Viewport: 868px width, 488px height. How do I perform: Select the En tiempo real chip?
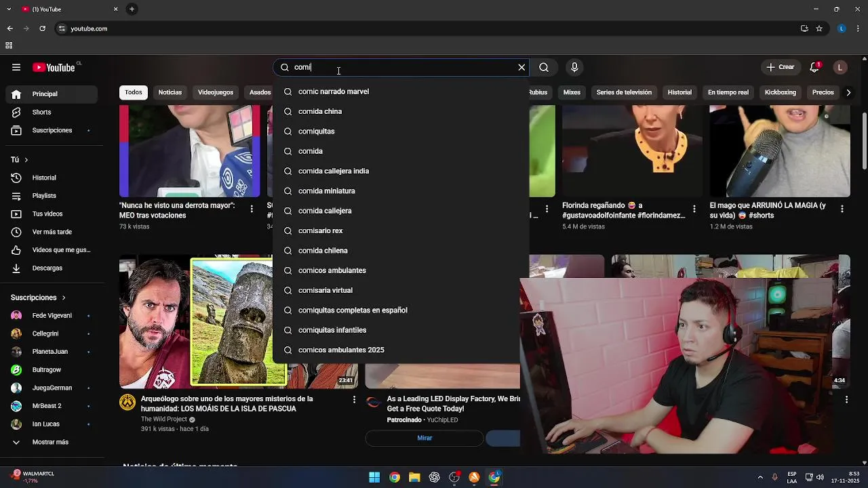click(728, 92)
